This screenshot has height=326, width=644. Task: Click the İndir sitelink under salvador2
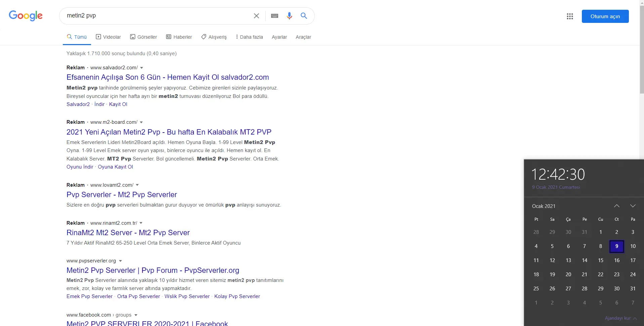point(99,104)
